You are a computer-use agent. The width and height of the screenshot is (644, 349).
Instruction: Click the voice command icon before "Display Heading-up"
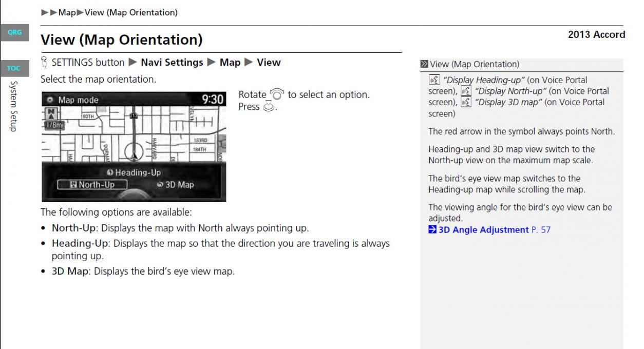tap(433, 80)
